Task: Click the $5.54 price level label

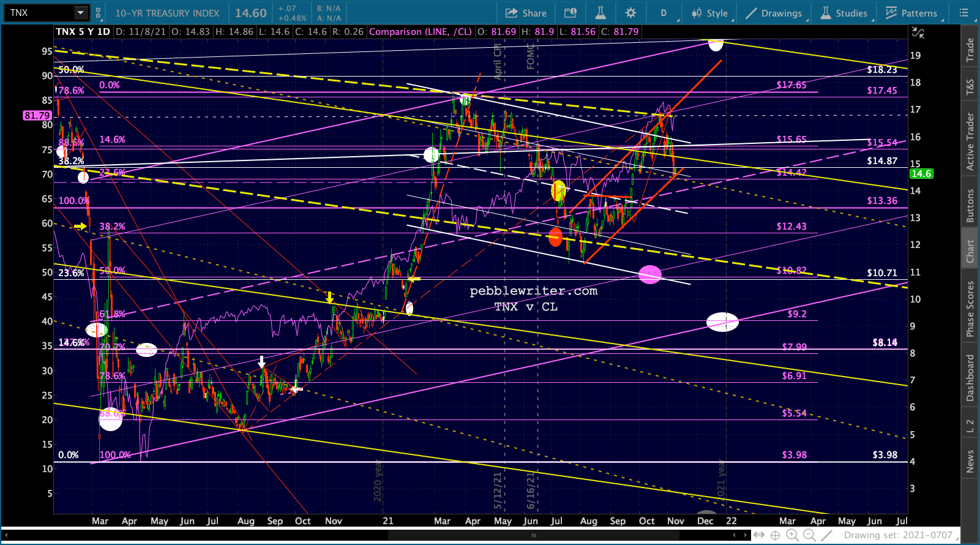Action: pos(795,413)
